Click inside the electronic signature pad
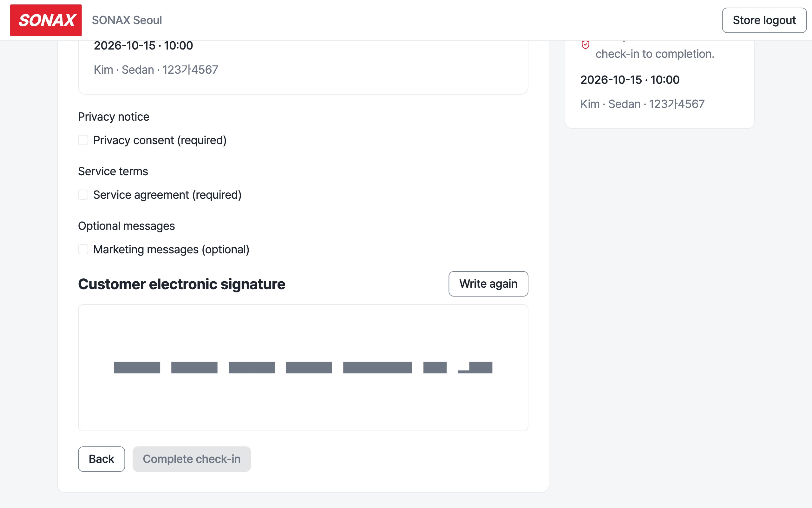Screen dimensions: 812x508 303,368
